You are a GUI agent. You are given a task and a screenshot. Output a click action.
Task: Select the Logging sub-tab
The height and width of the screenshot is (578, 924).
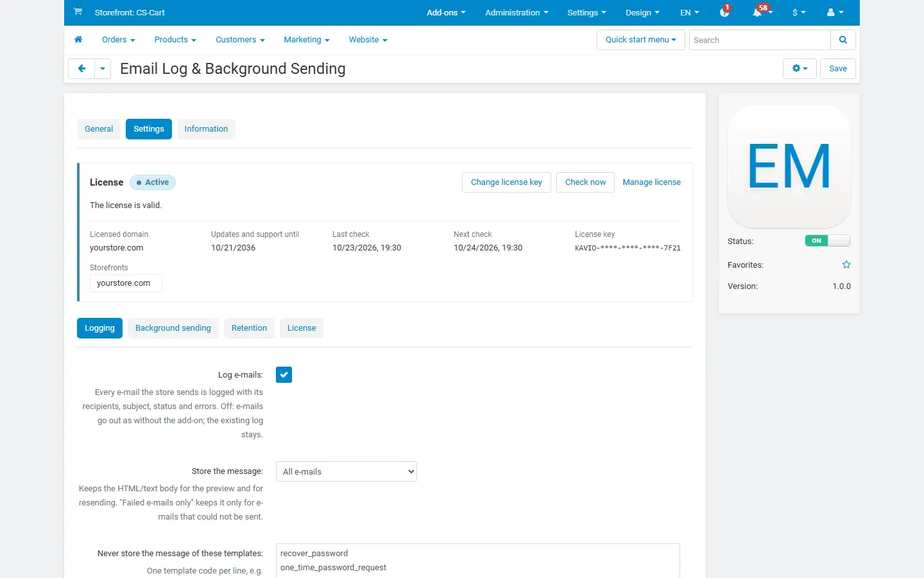99,328
